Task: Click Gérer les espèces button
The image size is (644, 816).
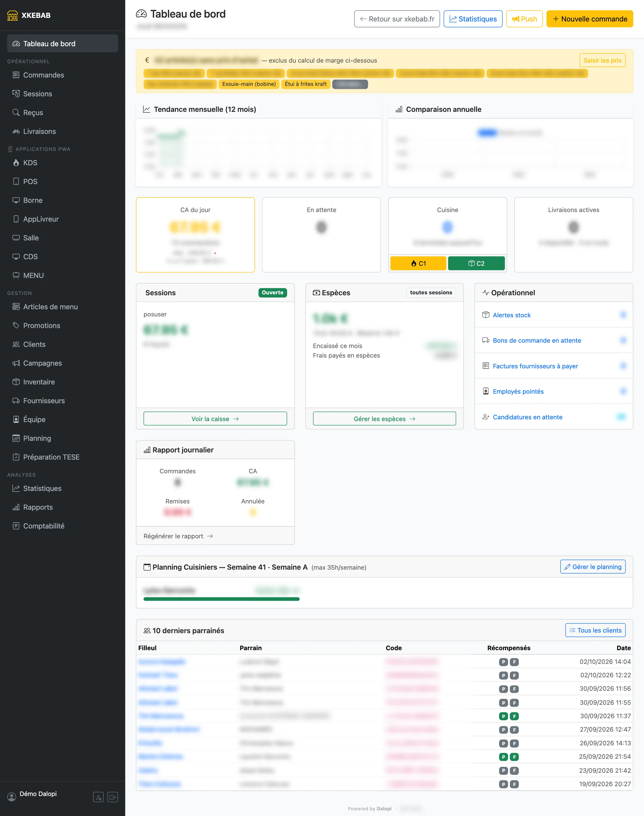Action: [x=384, y=418]
